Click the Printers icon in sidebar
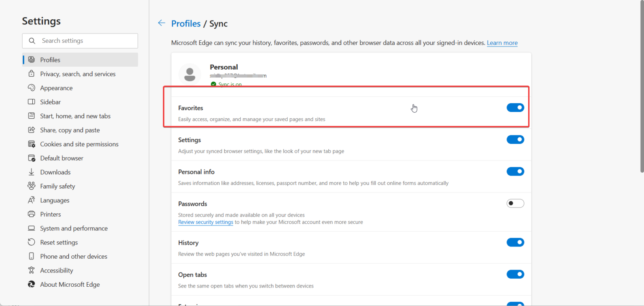The height and width of the screenshot is (306, 644). (31, 214)
